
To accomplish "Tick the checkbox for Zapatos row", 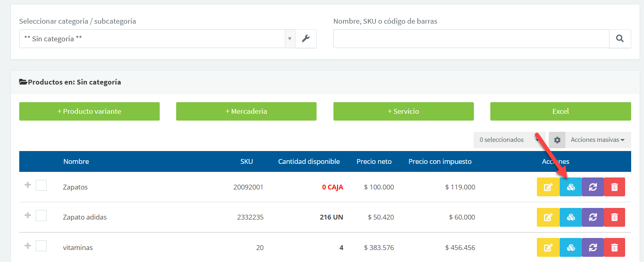I will click(x=41, y=185).
